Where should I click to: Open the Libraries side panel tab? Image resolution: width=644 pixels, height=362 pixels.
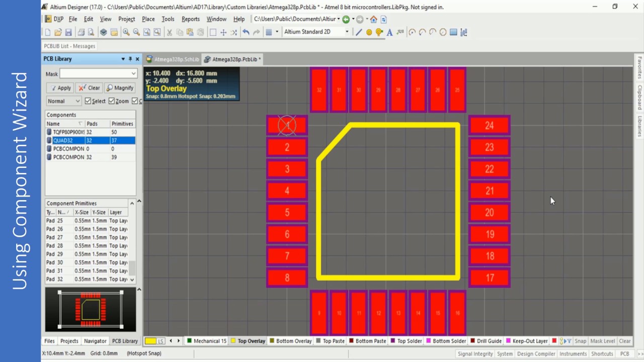(x=639, y=127)
